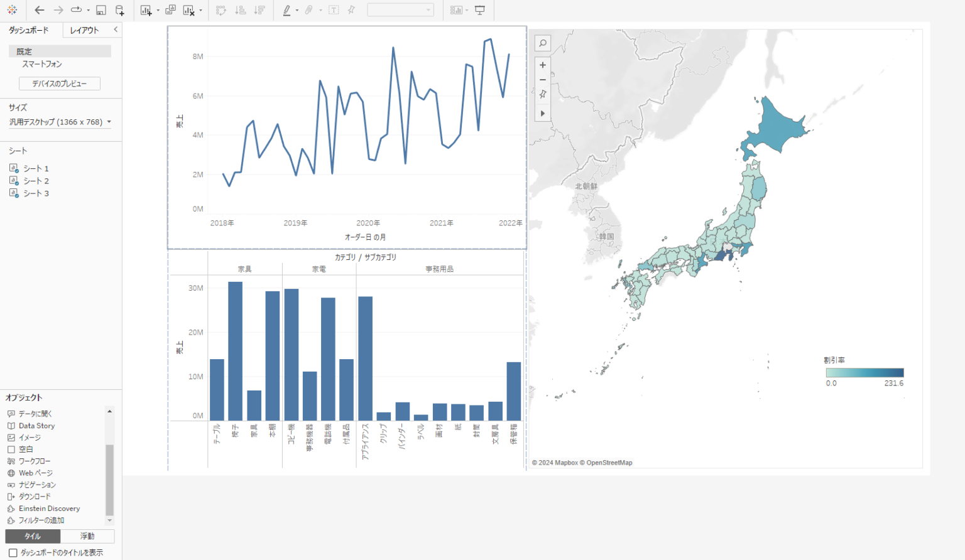This screenshot has height=560, width=965.
Task: Open the OpenStreetMap attribution link
Action: [x=608, y=463]
